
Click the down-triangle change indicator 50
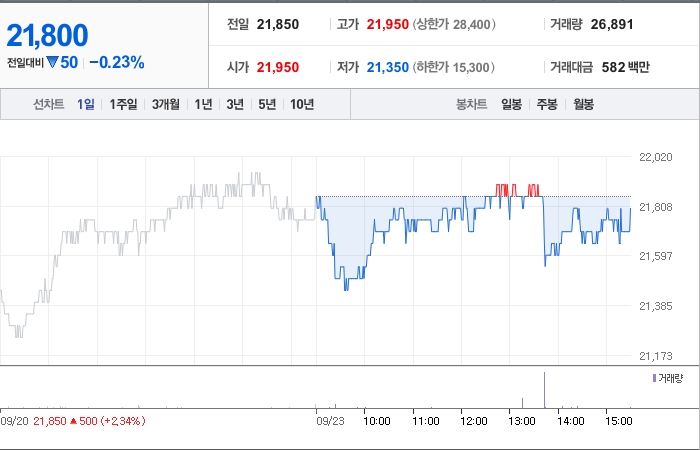(x=62, y=62)
